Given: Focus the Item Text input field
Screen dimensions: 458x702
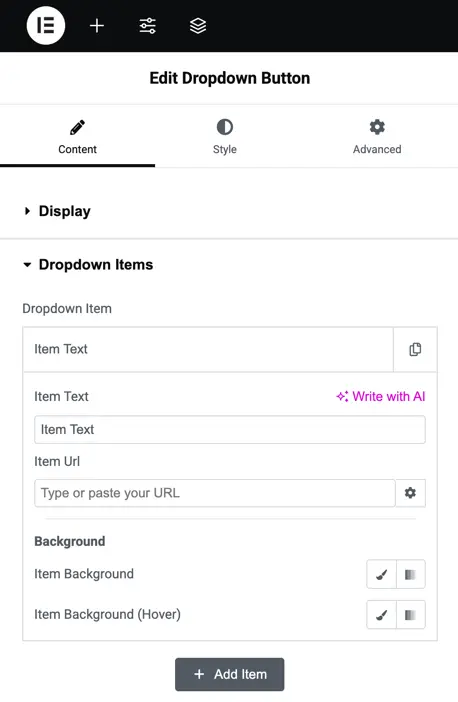Looking at the screenshot, I should 230,430.
